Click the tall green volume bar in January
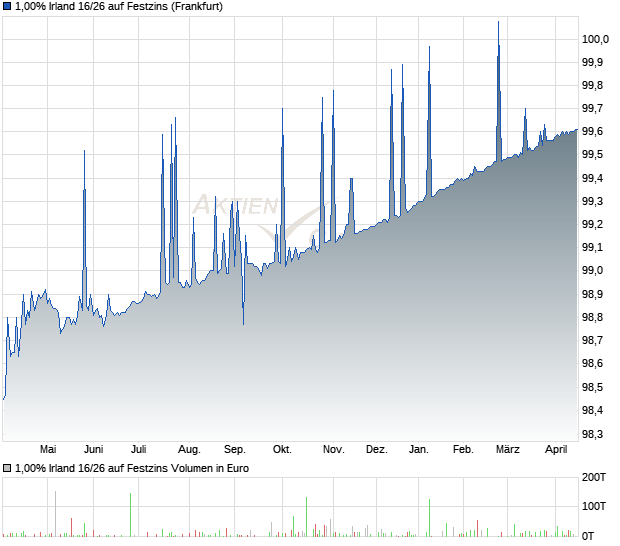This screenshot has height=546, width=620. [x=429, y=518]
